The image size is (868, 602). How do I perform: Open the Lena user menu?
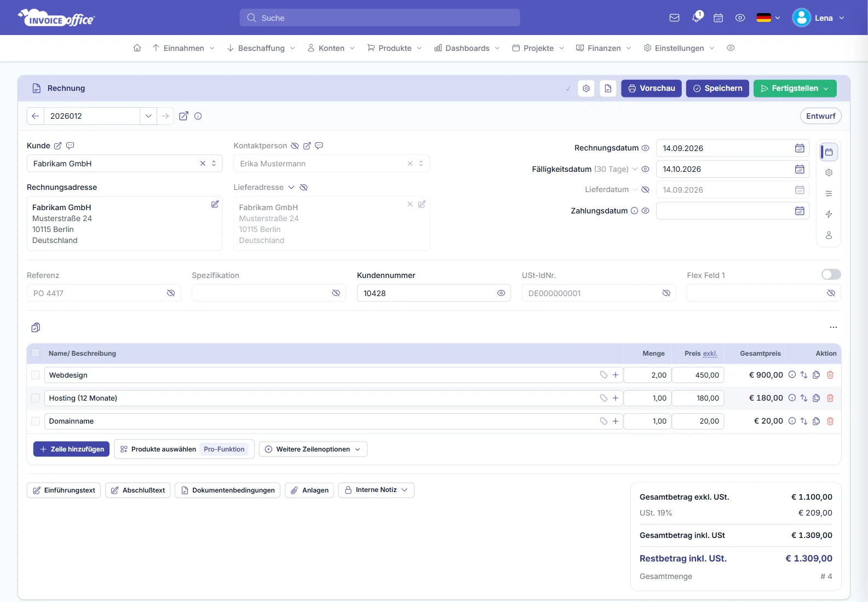[x=818, y=18]
